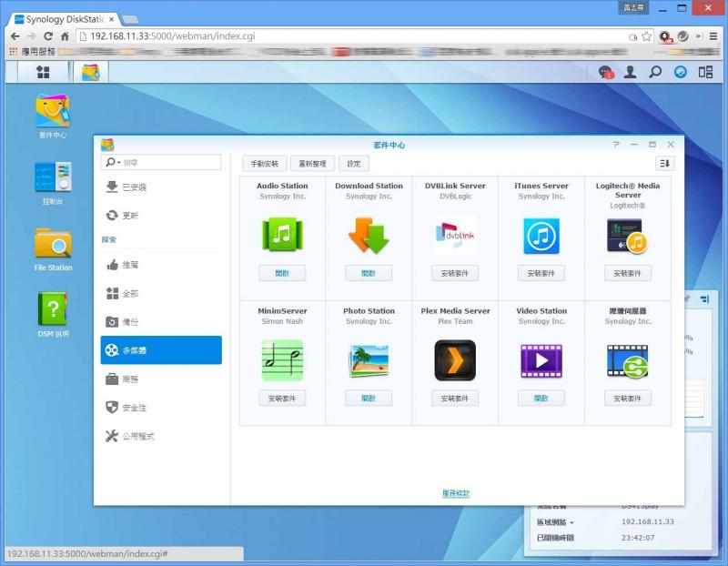Select the 公用程式 category
728x566 pixels.
[x=161, y=436]
